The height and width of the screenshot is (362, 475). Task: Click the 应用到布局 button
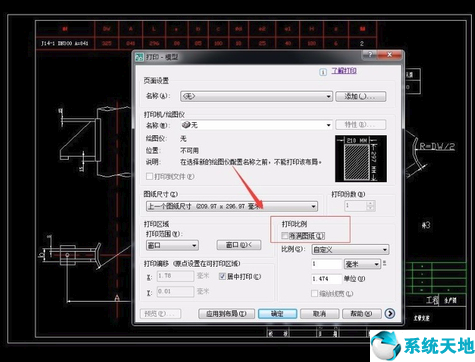pyautogui.click(x=226, y=314)
